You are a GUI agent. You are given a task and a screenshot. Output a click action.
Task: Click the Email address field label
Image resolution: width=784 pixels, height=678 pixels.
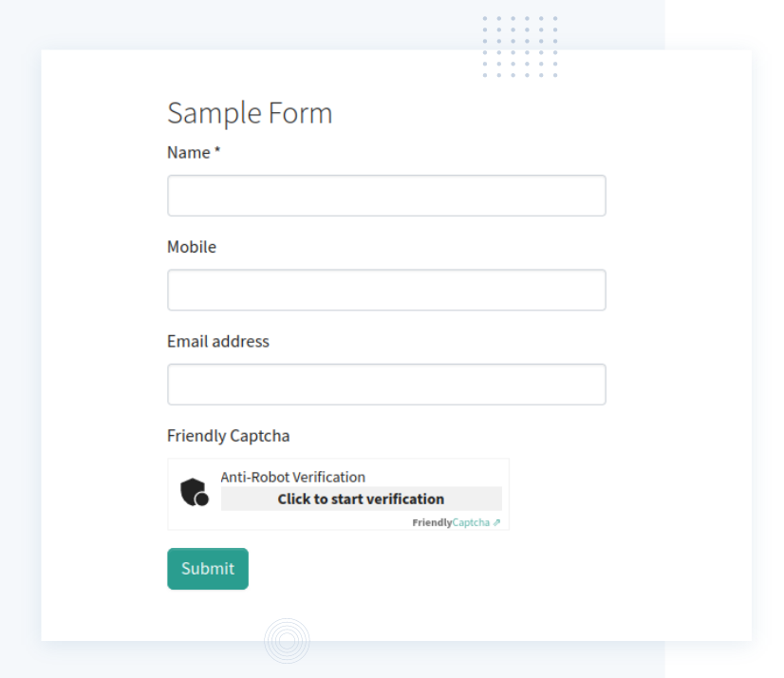pyautogui.click(x=217, y=341)
